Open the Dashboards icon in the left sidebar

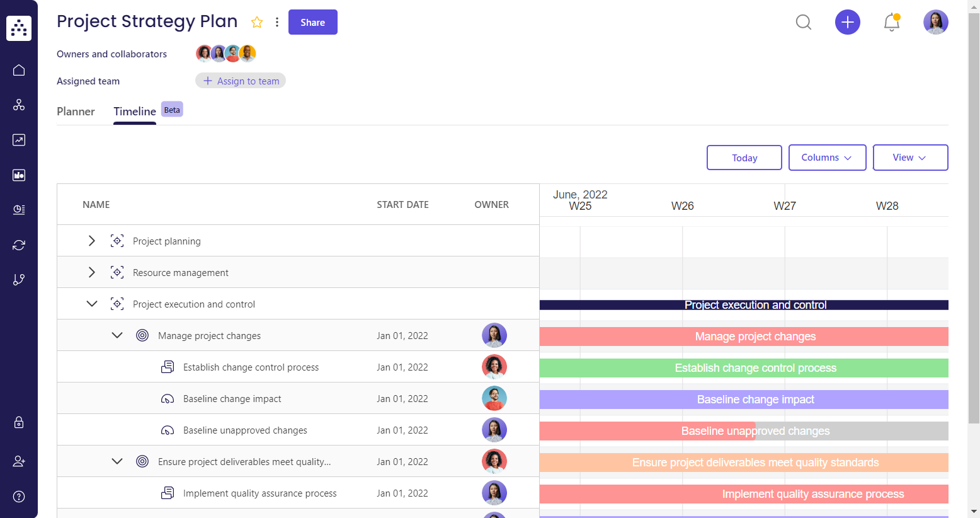point(18,175)
